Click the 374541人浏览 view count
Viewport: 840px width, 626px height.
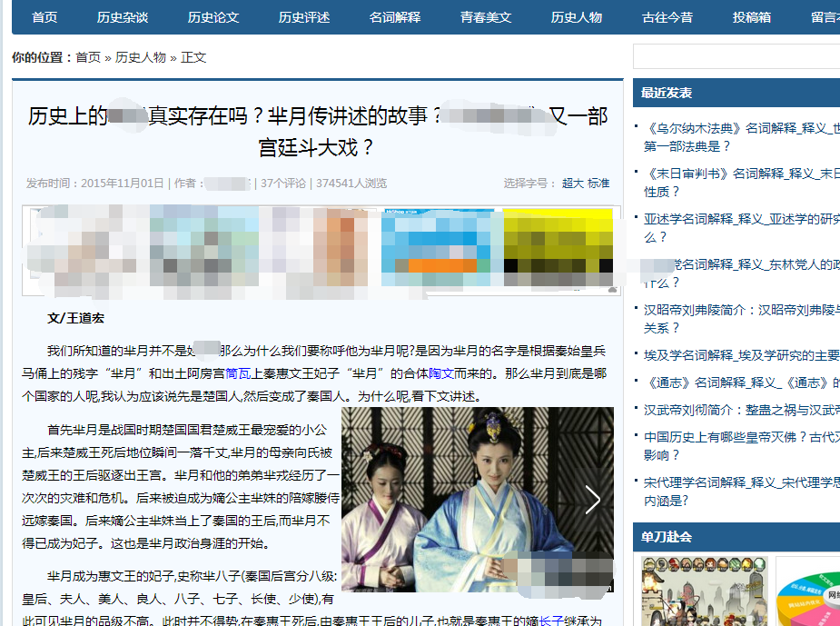click(x=351, y=184)
